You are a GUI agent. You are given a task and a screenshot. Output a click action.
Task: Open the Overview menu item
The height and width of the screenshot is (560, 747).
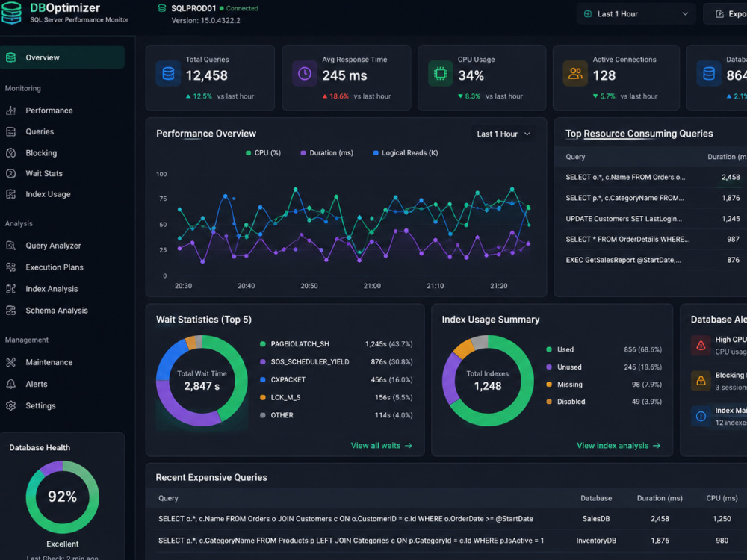click(63, 57)
